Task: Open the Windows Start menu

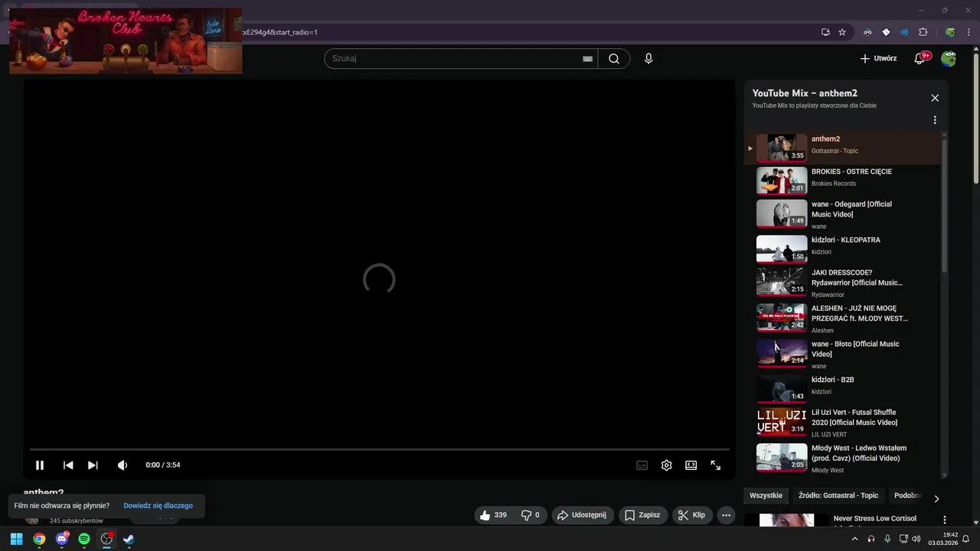Action: pyautogui.click(x=16, y=539)
